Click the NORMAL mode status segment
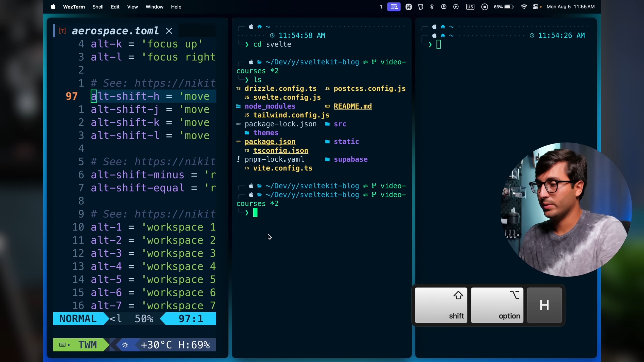 pos(78,319)
